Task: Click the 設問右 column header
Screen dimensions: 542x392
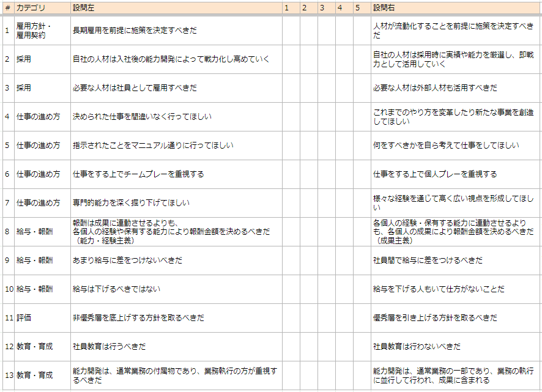Action: click(x=456, y=8)
